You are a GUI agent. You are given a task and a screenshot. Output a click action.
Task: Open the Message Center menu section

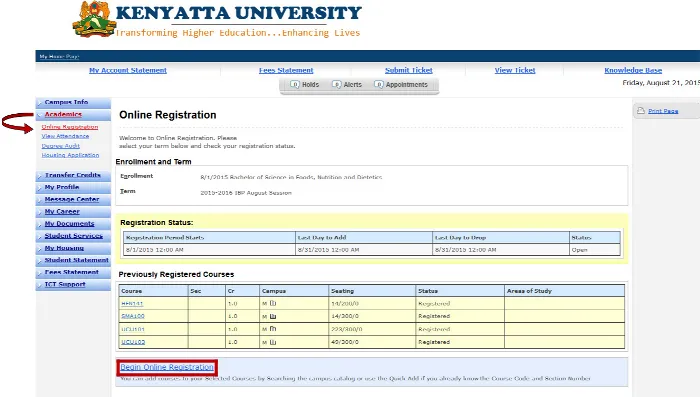click(72, 199)
